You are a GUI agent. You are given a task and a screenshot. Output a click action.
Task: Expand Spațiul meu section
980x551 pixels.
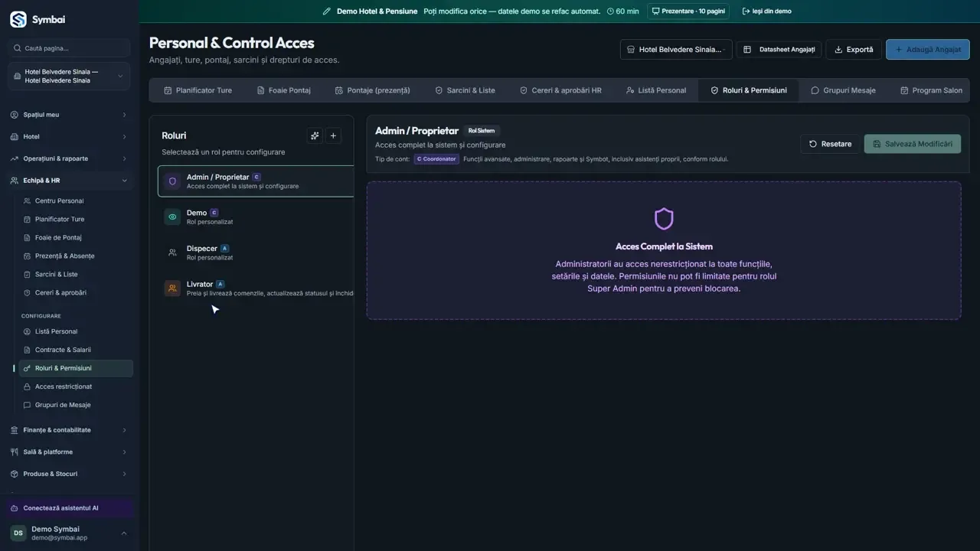pyautogui.click(x=69, y=115)
